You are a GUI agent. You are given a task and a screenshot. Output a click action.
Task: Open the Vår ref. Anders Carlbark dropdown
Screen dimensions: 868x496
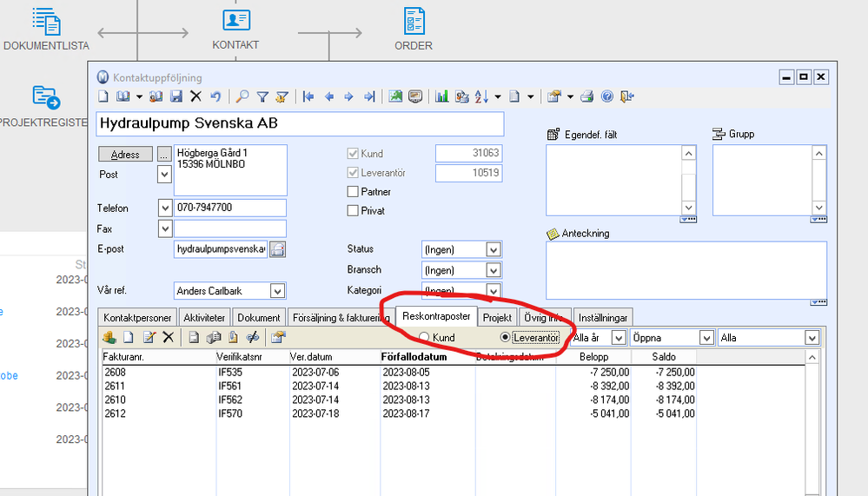point(277,291)
